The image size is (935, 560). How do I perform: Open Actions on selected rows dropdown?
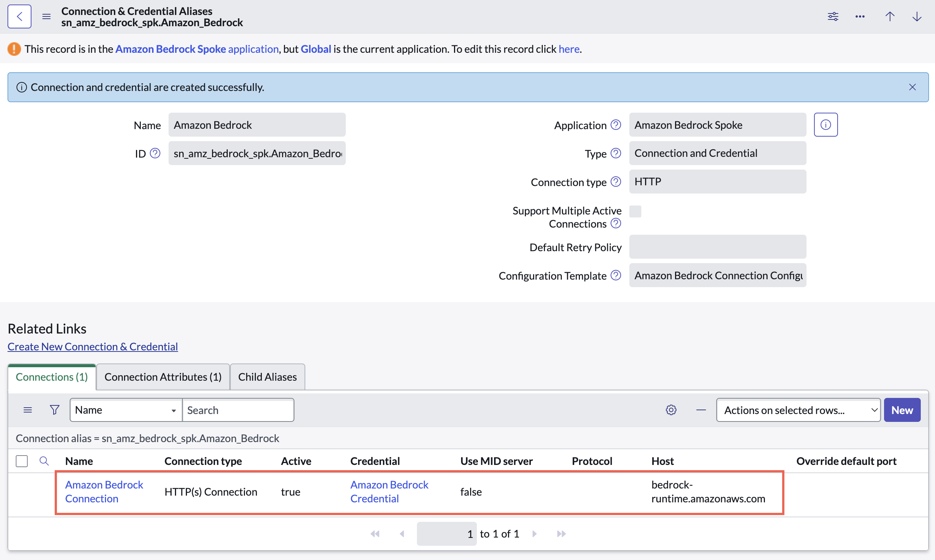798,410
